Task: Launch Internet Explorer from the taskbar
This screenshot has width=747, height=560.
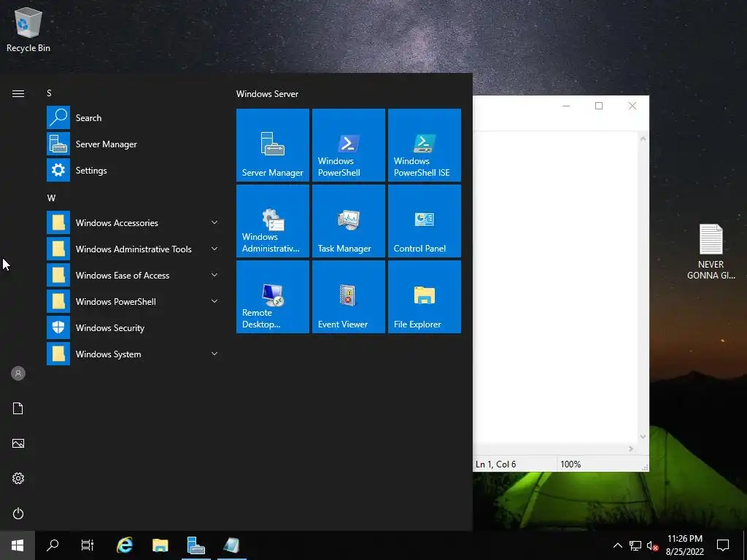Action: pyautogui.click(x=125, y=545)
